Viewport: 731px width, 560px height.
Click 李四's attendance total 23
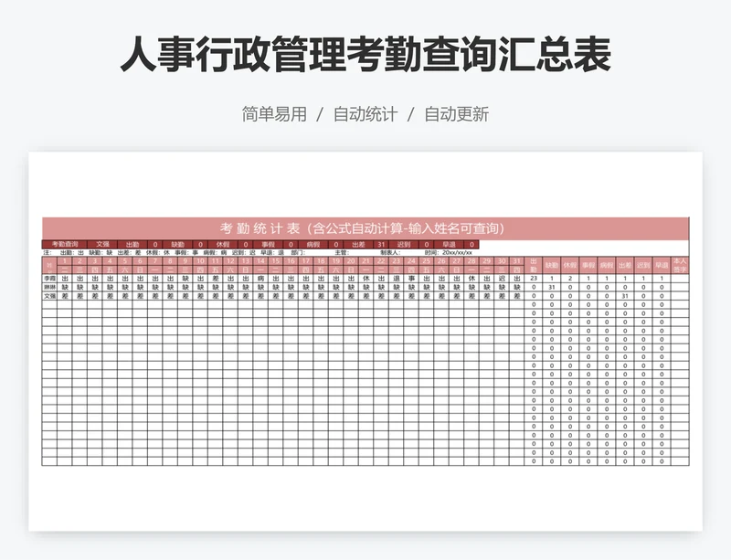click(x=534, y=279)
